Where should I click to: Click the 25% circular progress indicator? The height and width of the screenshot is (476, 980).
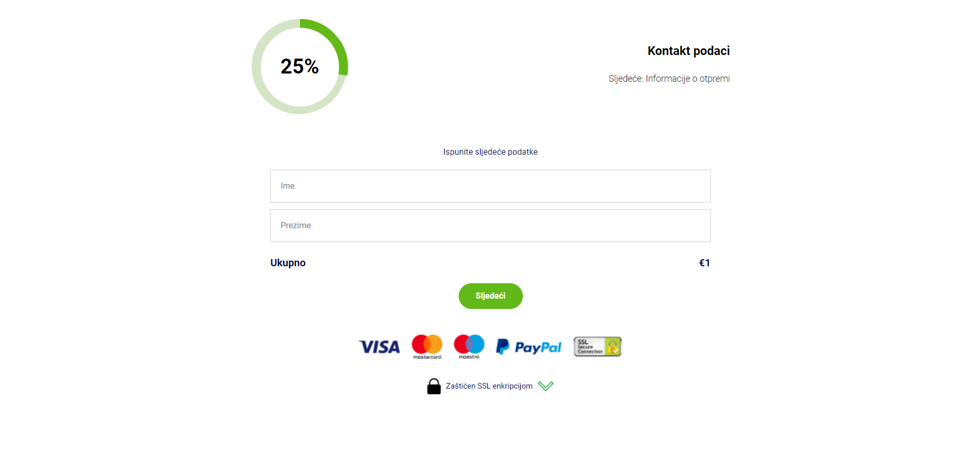(300, 67)
